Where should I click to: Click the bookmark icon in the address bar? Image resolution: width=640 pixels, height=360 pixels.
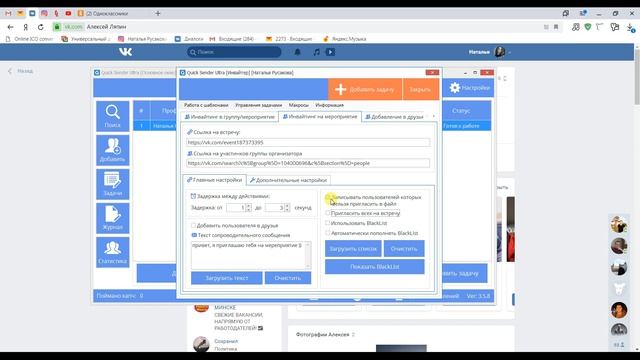coord(556,27)
